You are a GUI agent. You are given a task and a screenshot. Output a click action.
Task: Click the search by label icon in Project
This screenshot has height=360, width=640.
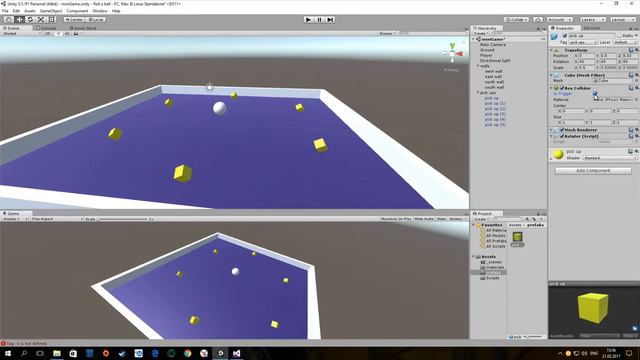533,219
